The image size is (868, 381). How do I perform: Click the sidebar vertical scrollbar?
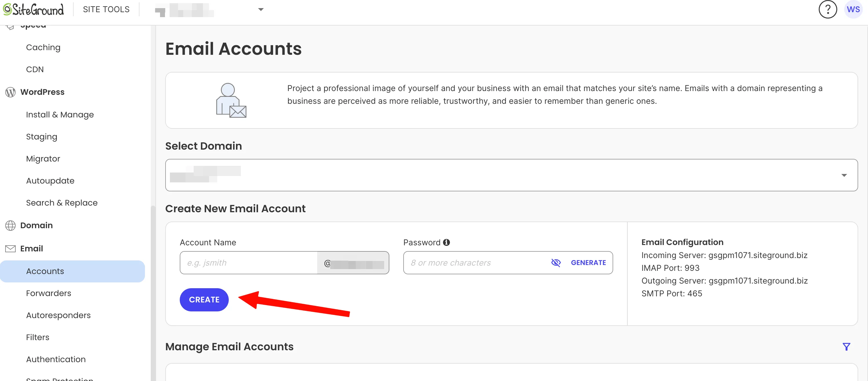(153, 293)
